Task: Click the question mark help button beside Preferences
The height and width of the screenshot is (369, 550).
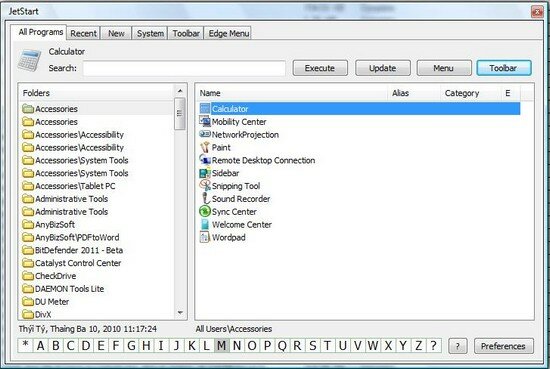Action: (x=457, y=346)
